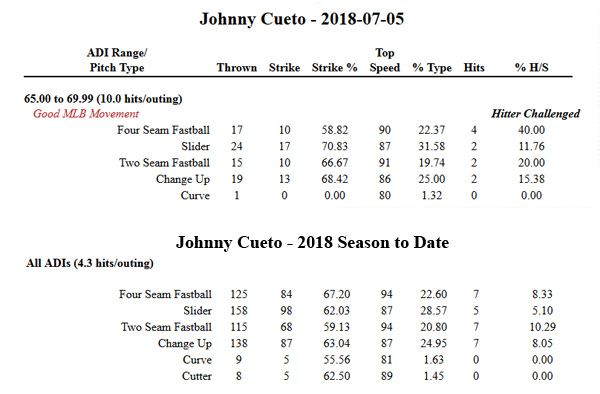
Task: Click the Hitter Challenged italic label
Action: (535, 114)
